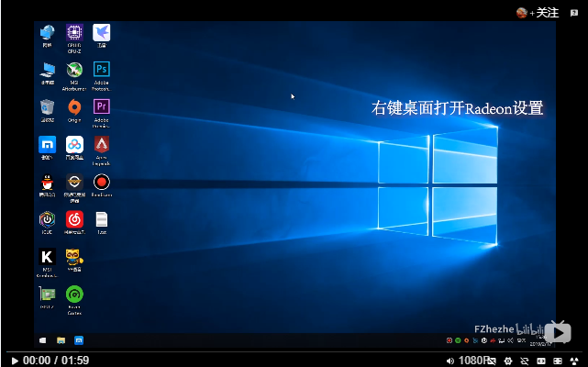The height and width of the screenshot is (367, 588).
Task: Mute the video player volume speaker
Action: (x=450, y=361)
